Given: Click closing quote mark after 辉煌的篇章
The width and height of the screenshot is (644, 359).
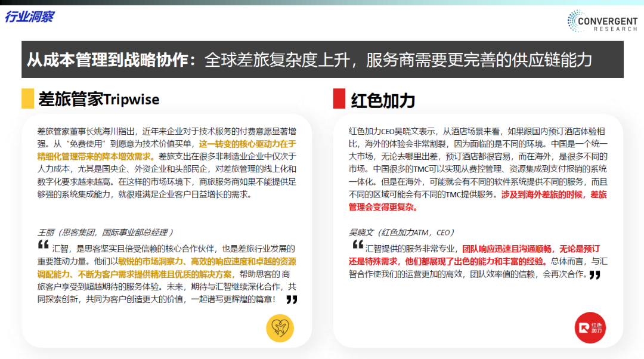Looking at the screenshot, I should click(x=292, y=299).
